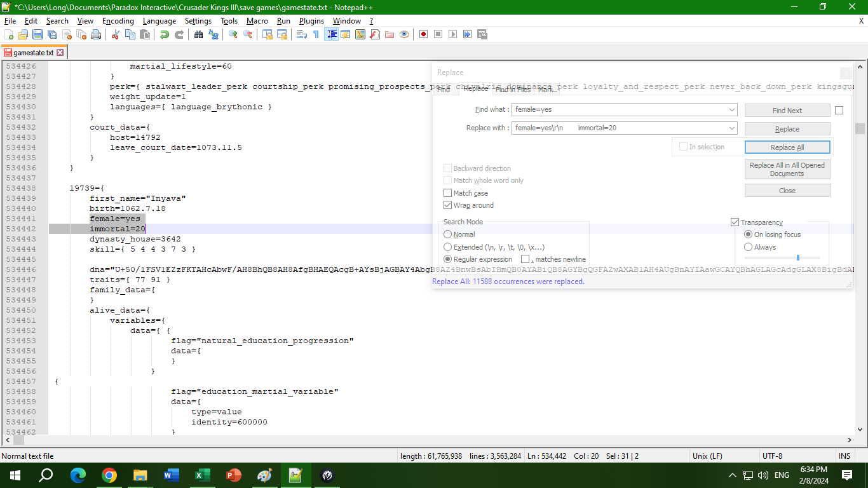
Task: Toggle Show All Characters pilcrow icon
Action: pyautogui.click(x=316, y=34)
